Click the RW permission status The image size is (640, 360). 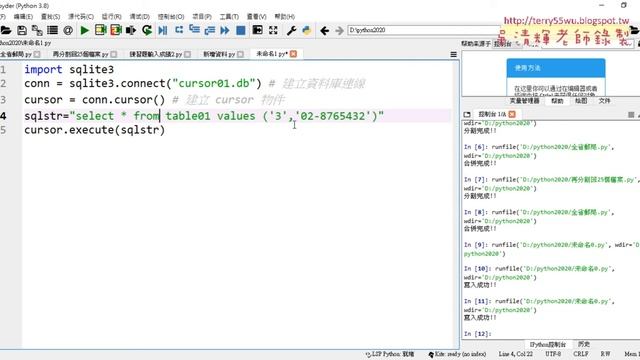point(605,354)
